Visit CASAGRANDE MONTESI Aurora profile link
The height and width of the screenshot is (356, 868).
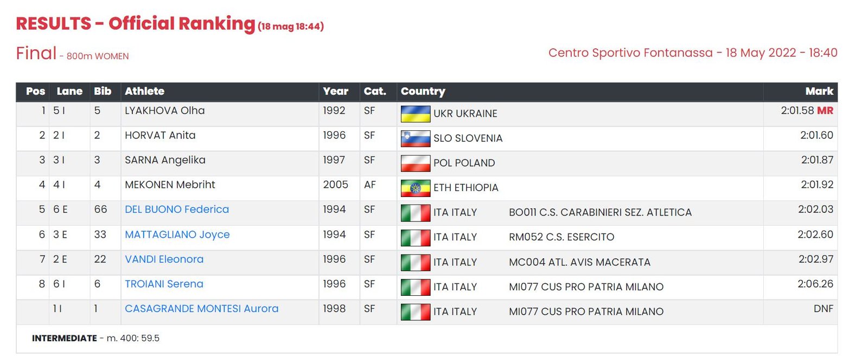click(201, 309)
